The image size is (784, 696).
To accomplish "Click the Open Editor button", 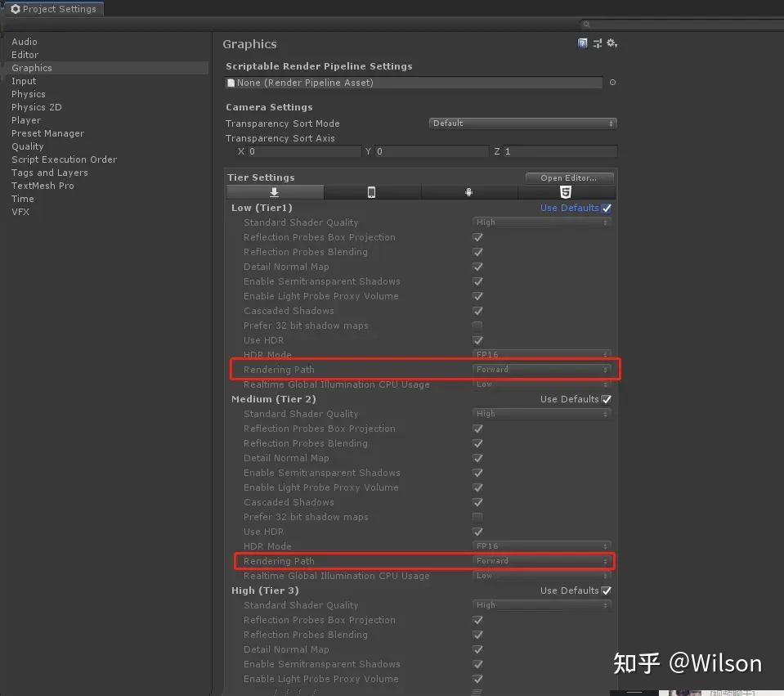I will click(569, 177).
